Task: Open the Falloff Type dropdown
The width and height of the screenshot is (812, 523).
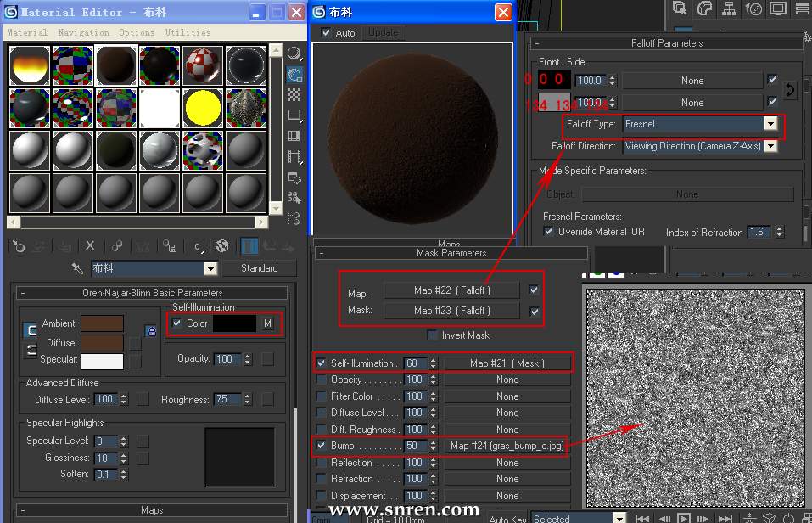Action: (x=770, y=123)
